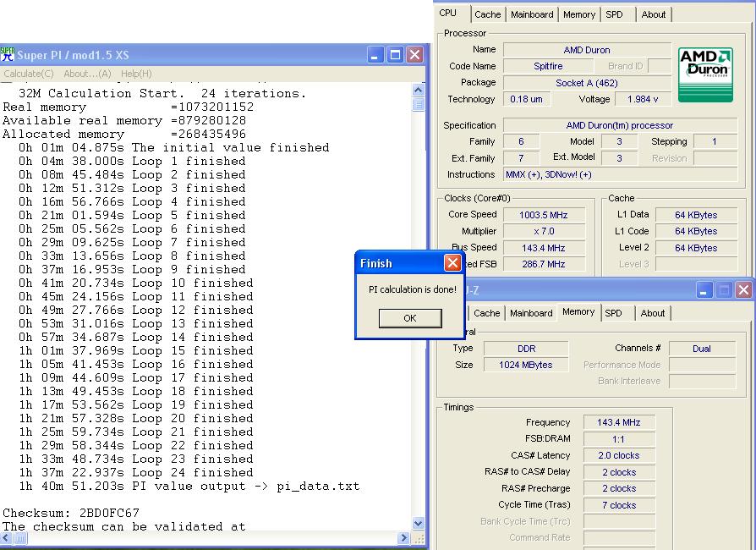Image resolution: width=756 pixels, height=550 pixels.
Task: Switch to SPD tab in upper CPU-Z window
Action: (614, 14)
